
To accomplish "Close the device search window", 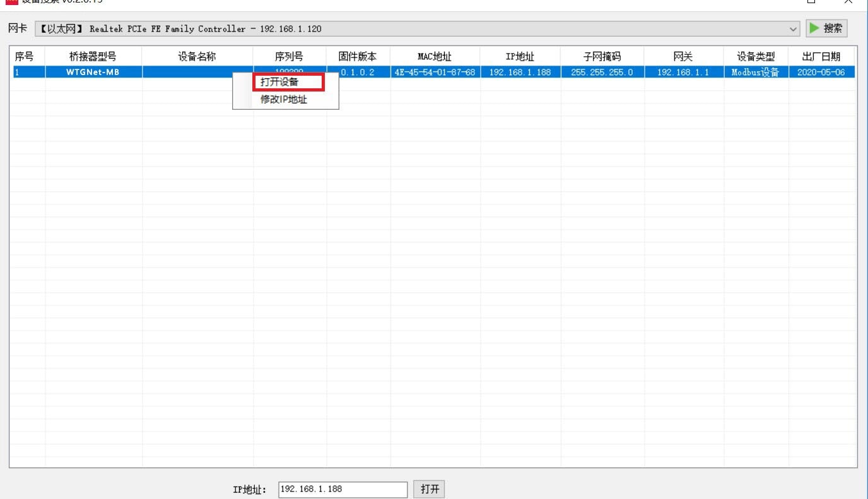I will 848,3.
